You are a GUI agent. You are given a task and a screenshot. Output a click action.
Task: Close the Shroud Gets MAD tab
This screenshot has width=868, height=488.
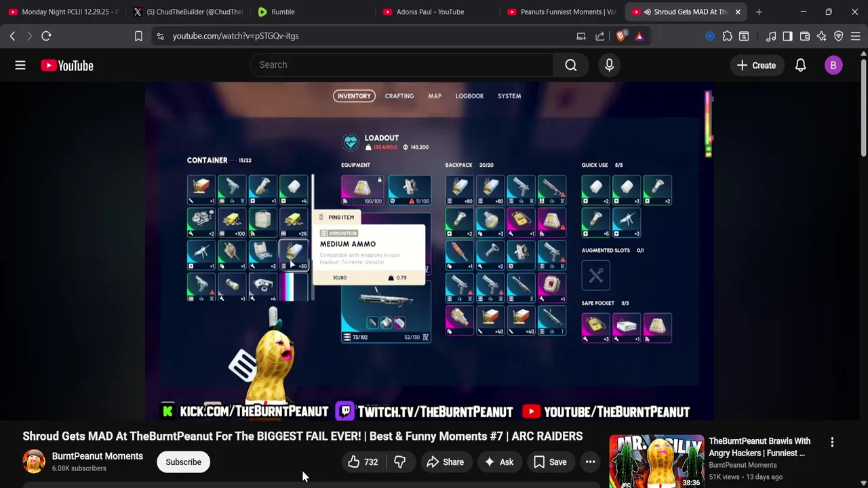click(738, 12)
